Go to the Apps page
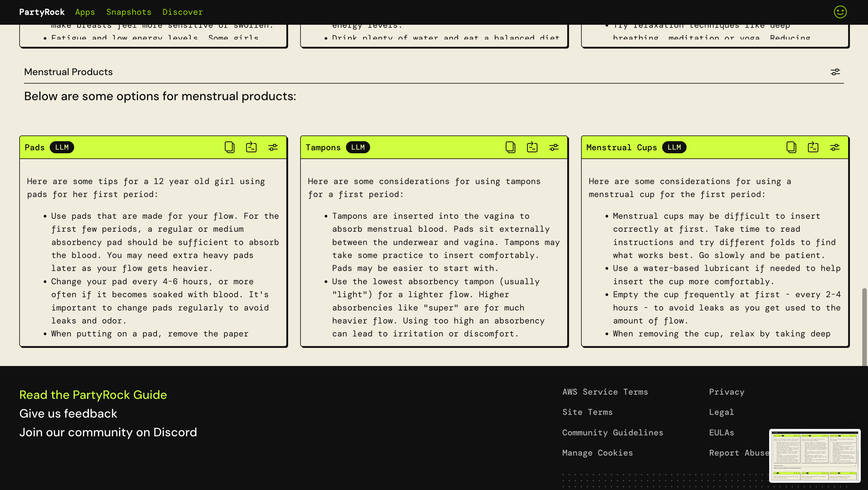 85,12
